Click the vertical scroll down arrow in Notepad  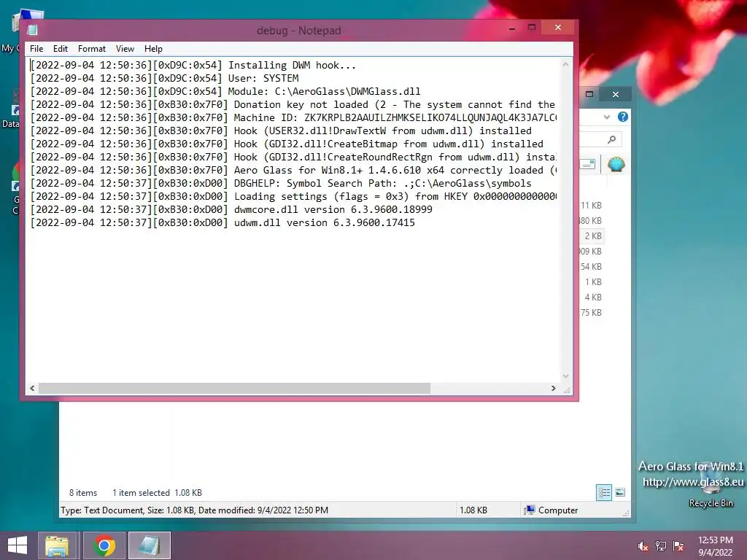tap(565, 376)
